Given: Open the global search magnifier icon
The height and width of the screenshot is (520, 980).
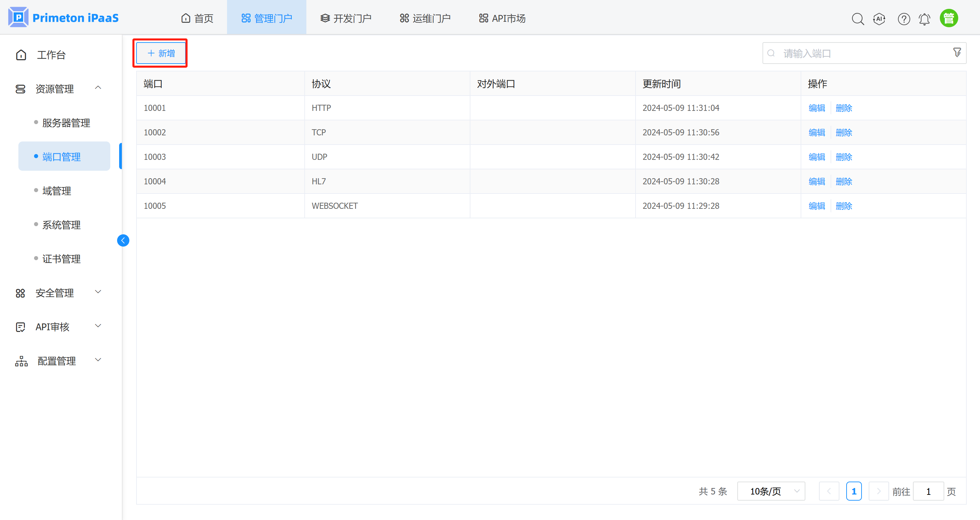Looking at the screenshot, I should tap(858, 19).
